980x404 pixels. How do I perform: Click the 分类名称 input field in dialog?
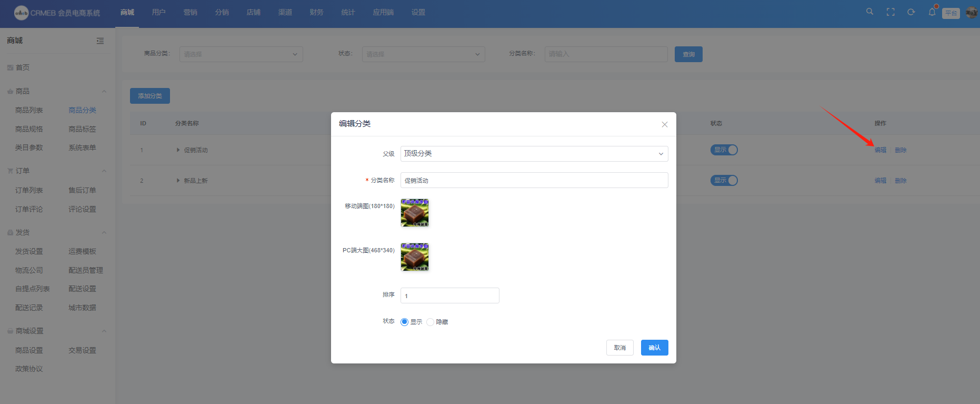coord(534,180)
